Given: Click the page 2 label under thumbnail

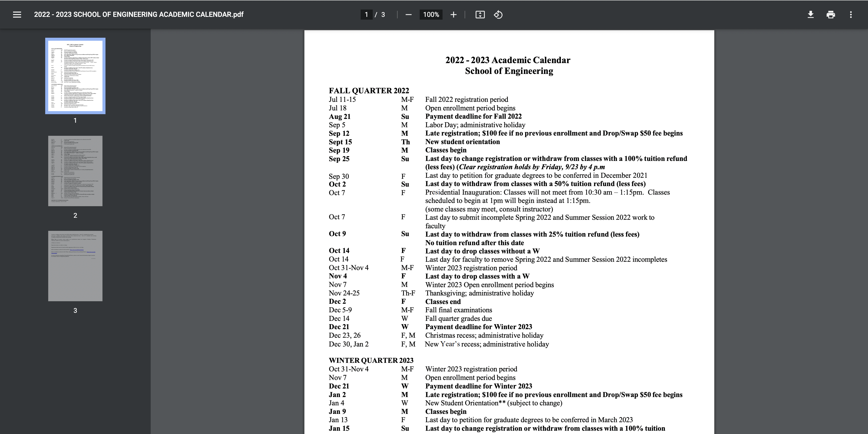Looking at the screenshot, I should [x=75, y=215].
